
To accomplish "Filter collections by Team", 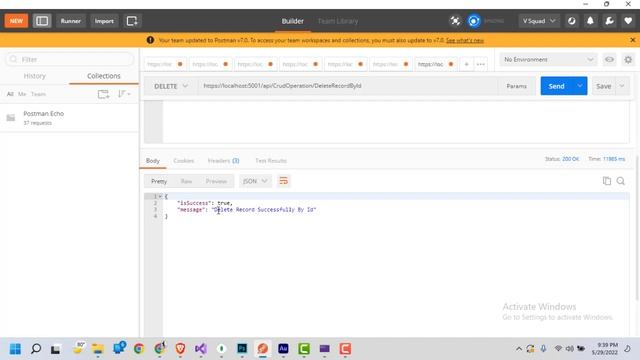I will 38,94.
